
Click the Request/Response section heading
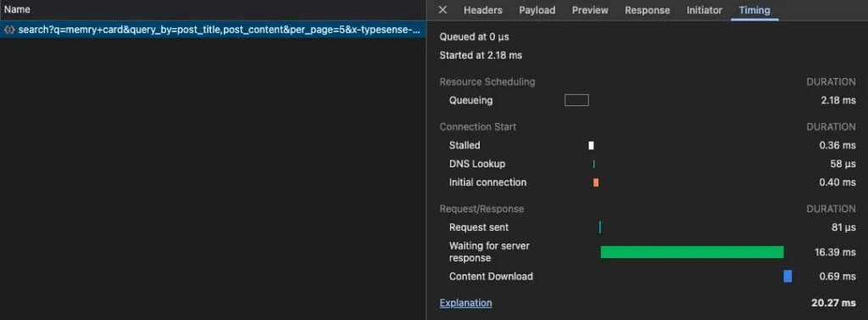coord(481,209)
